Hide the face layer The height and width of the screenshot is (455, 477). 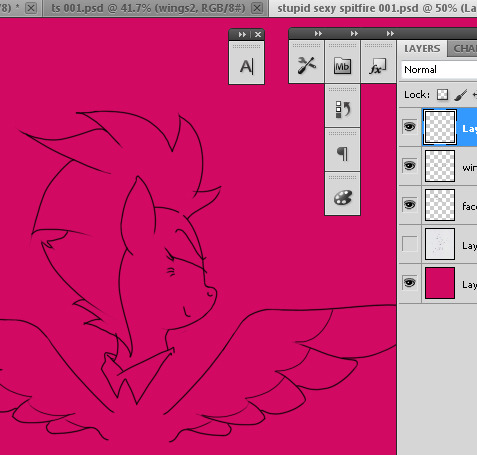410,204
